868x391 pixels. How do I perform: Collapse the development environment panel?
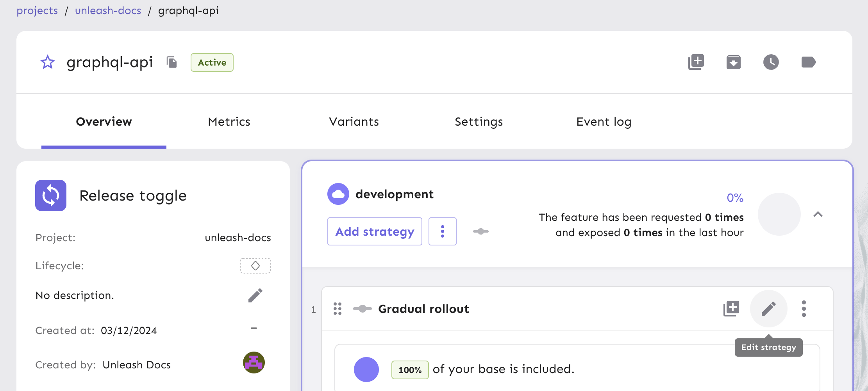(818, 214)
